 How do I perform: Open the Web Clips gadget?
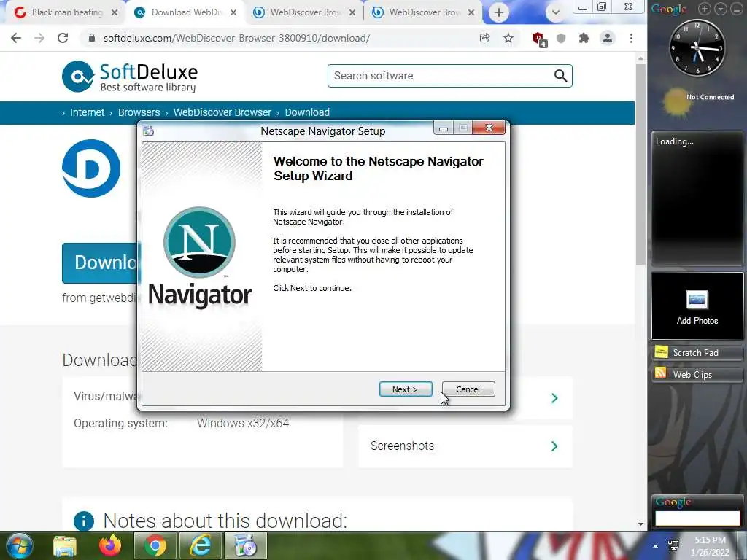(x=697, y=374)
